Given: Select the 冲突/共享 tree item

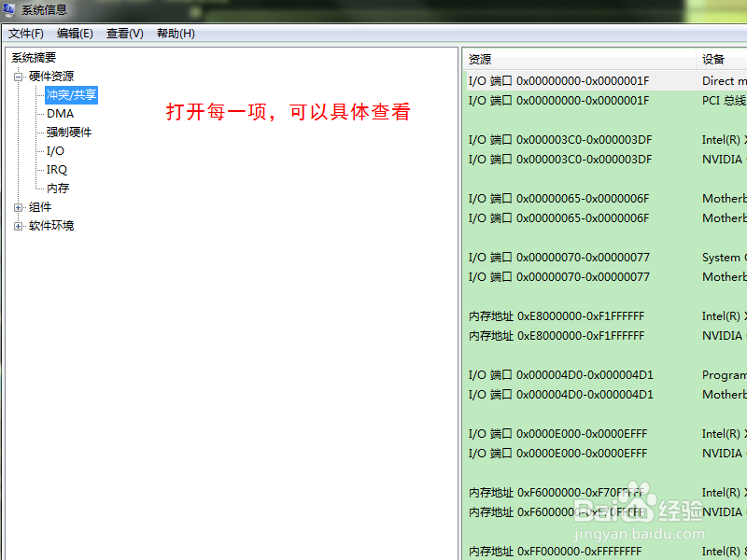Looking at the screenshot, I should pos(71,94).
